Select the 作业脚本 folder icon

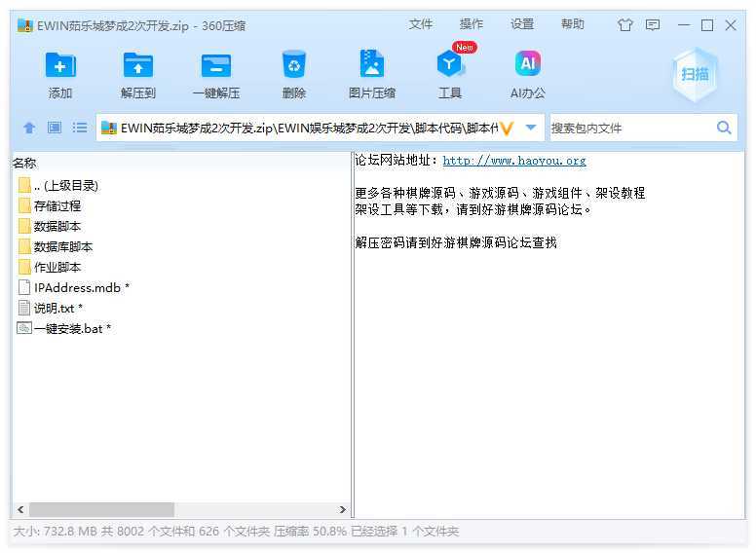[x=24, y=267]
